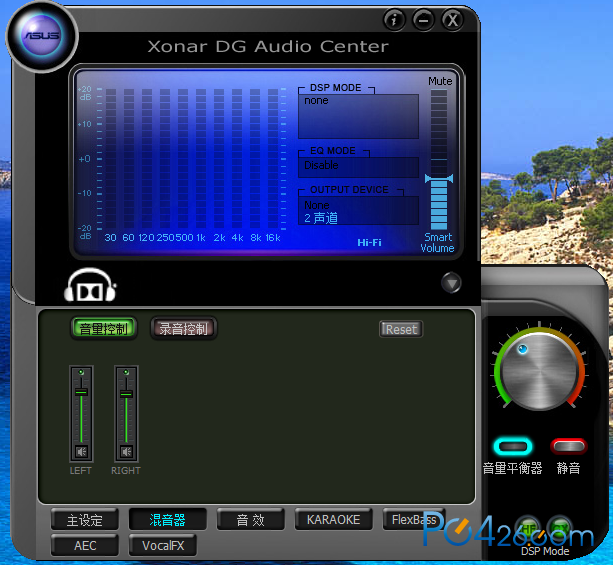
Task: Click the Smart Volume label
Action: pyautogui.click(x=437, y=242)
